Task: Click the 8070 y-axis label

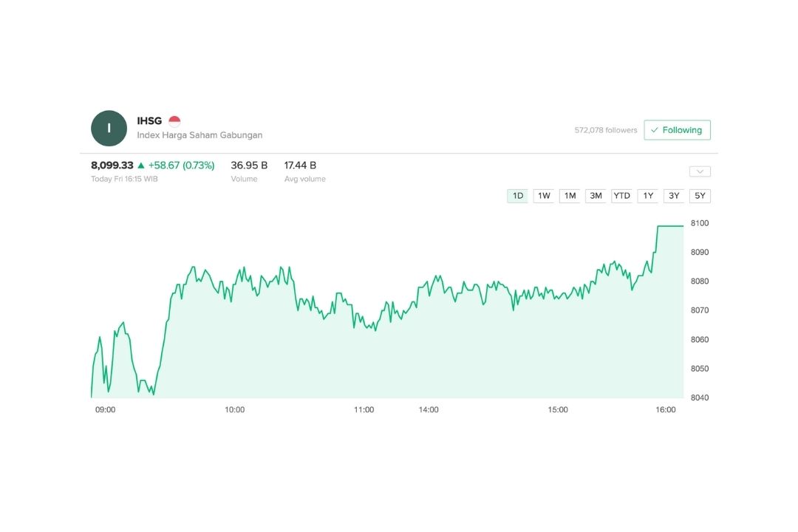Action: pos(700,310)
